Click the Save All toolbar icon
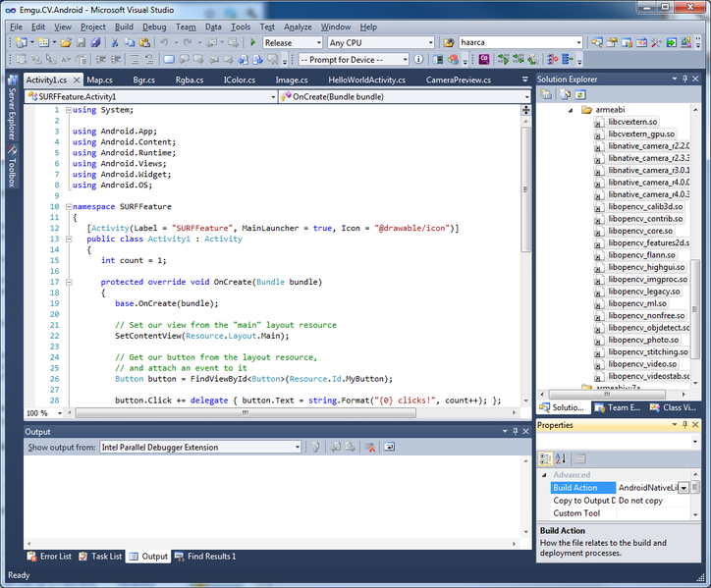The width and height of the screenshot is (711, 588). pyautogui.click(x=95, y=42)
